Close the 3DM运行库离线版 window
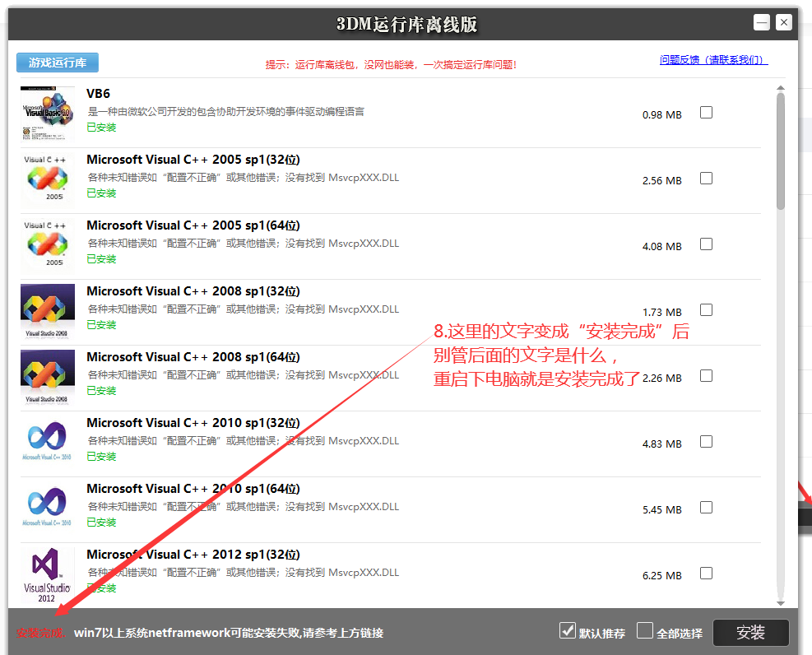The height and width of the screenshot is (655, 812). point(784,23)
